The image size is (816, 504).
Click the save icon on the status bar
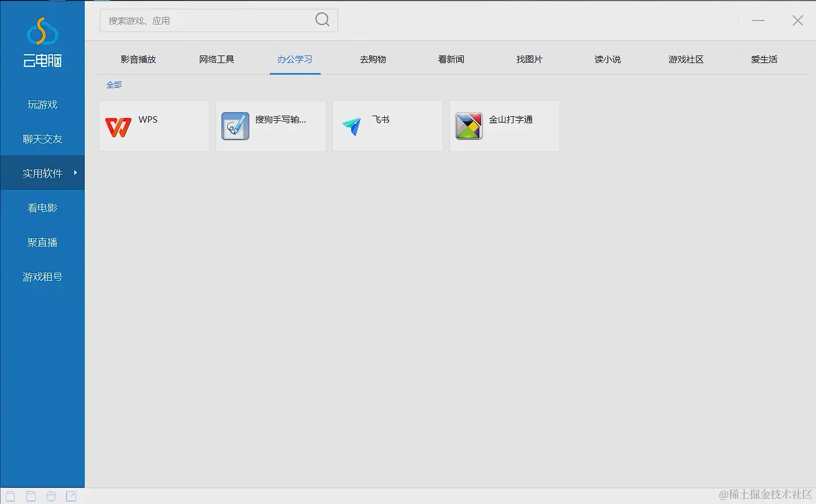tap(30, 495)
